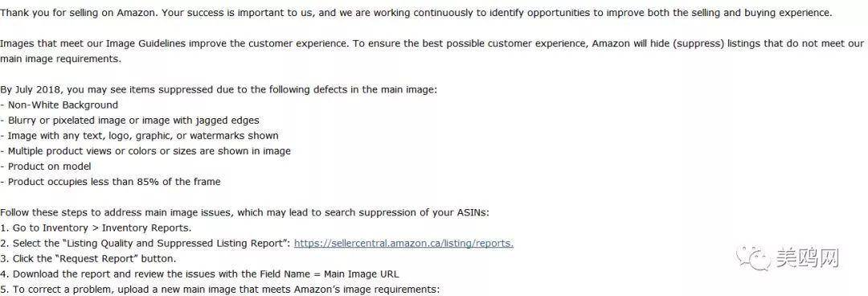The height and width of the screenshot is (296, 868).
Task: Click step 4 "Download the report" line
Action: click(x=199, y=273)
